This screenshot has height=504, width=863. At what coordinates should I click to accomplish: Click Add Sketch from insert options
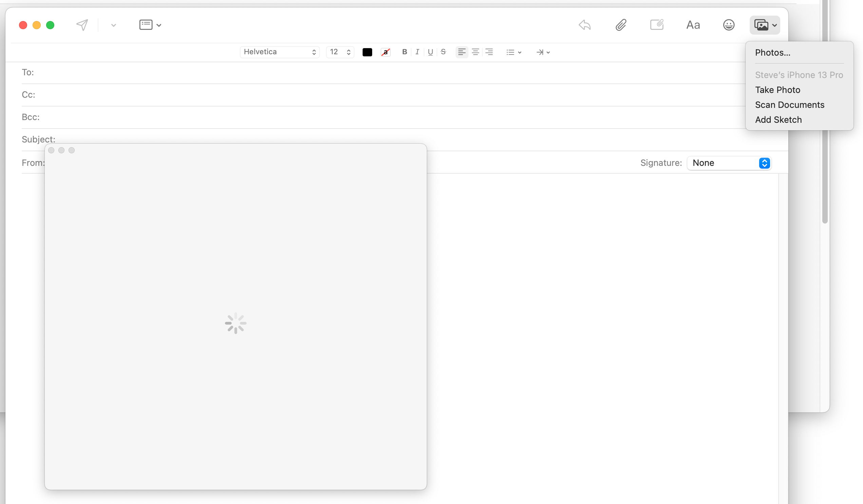coord(779,119)
